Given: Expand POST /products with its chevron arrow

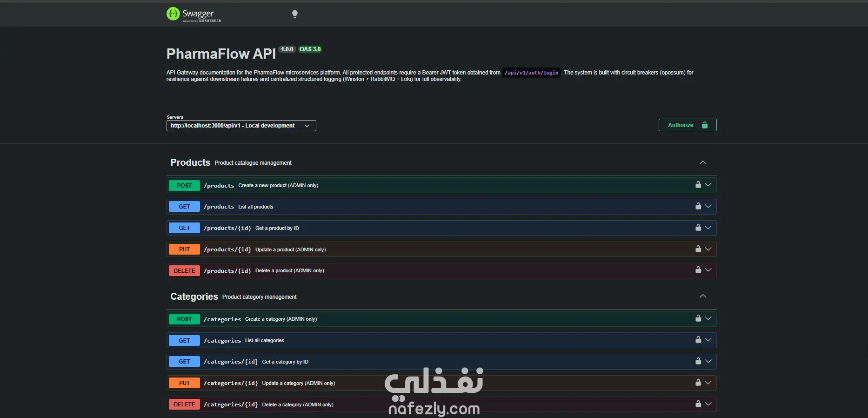Looking at the screenshot, I should [708, 185].
